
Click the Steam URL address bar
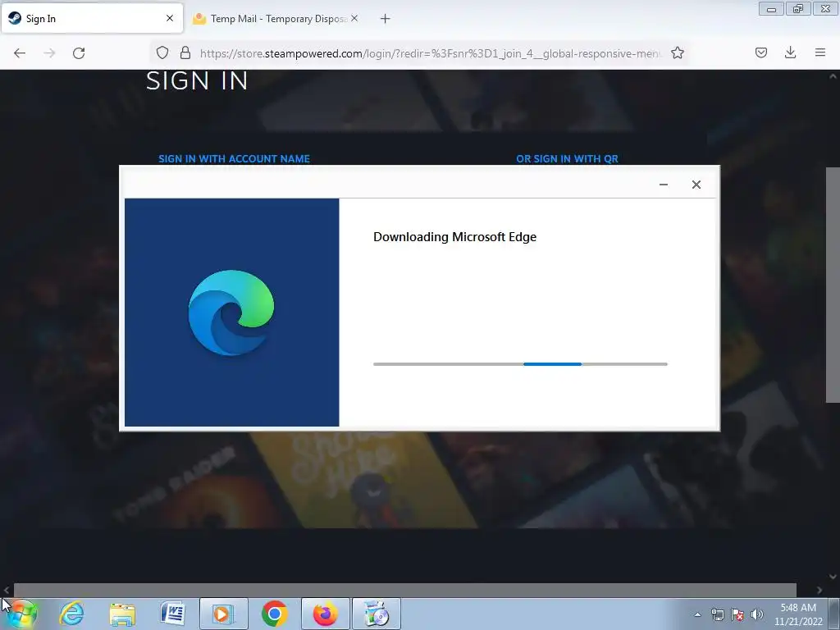430,53
